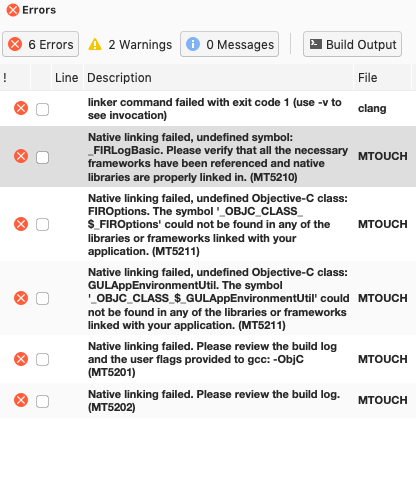The width and height of the screenshot is (416, 504).
Task: Tick the MT5201 error checkbox
Action: click(42, 360)
